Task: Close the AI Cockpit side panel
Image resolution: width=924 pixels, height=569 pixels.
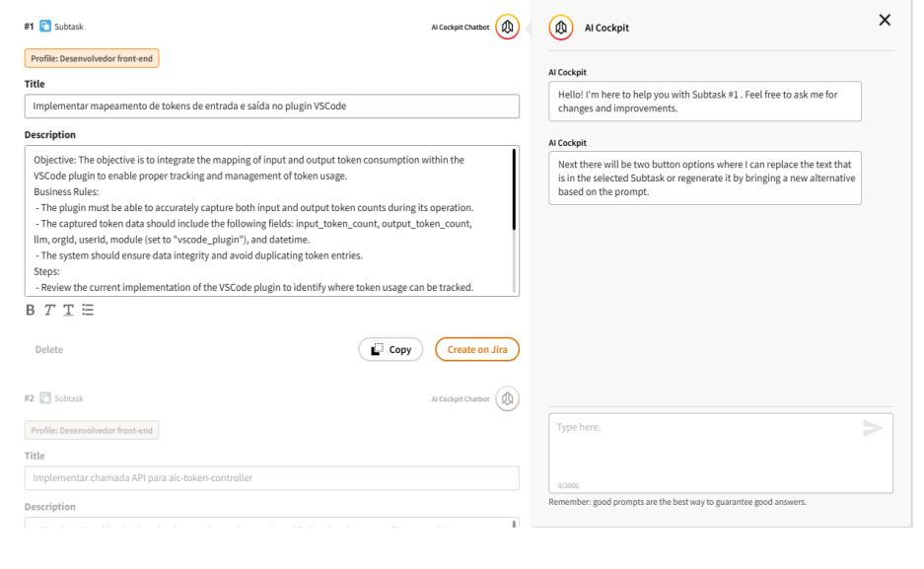Action: pyautogui.click(x=884, y=20)
